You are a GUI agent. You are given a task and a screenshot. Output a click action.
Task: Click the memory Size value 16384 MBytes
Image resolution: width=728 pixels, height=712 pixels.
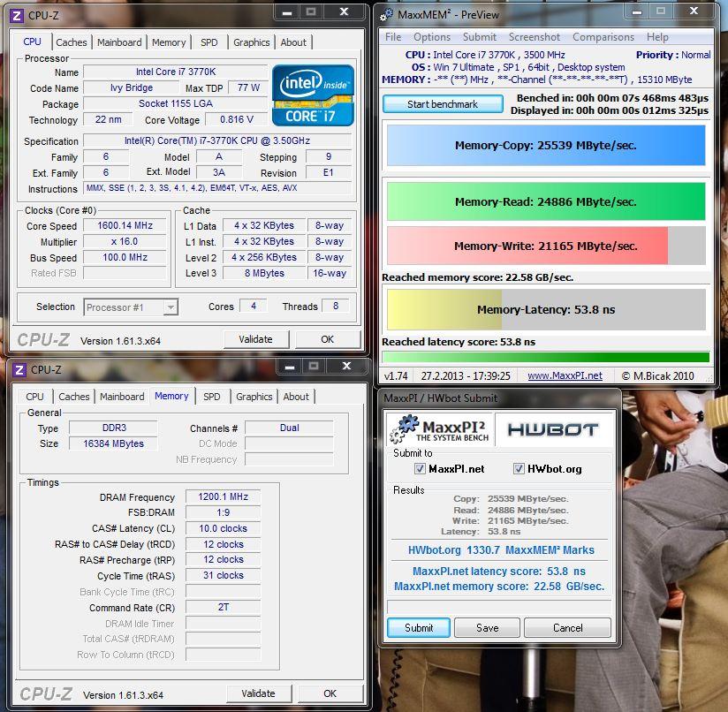tap(114, 443)
